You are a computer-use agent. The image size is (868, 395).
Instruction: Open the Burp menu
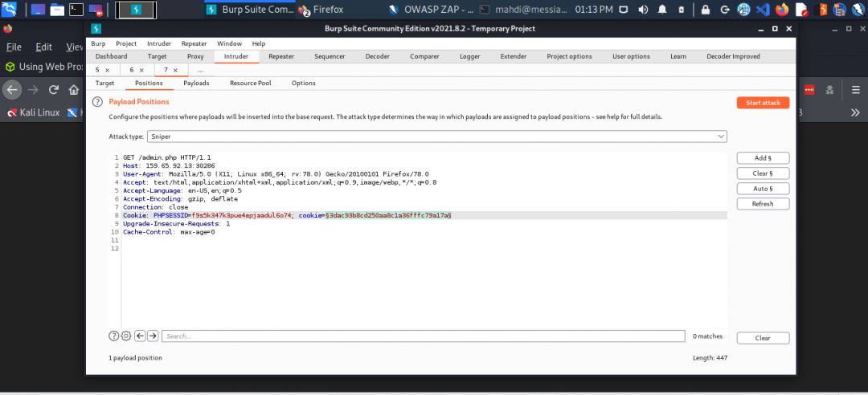[x=98, y=43]
